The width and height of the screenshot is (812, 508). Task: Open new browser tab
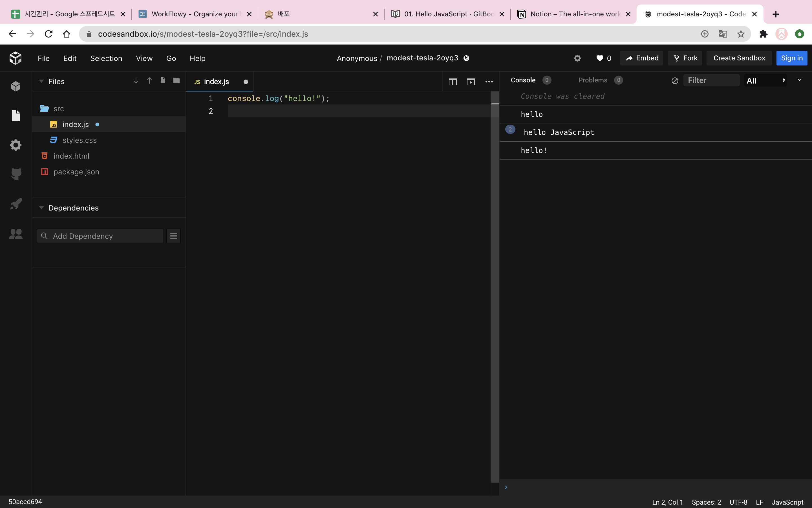coord(775,14)
